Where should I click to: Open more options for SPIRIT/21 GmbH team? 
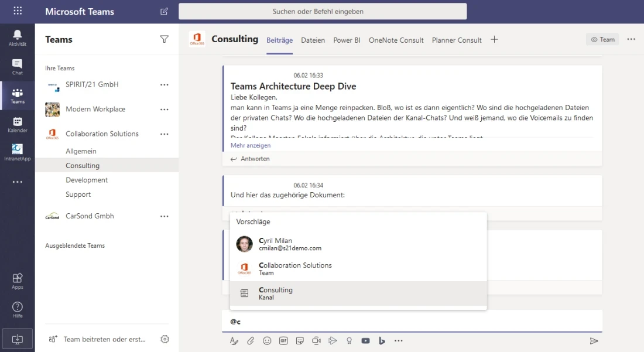pos(165,85)
